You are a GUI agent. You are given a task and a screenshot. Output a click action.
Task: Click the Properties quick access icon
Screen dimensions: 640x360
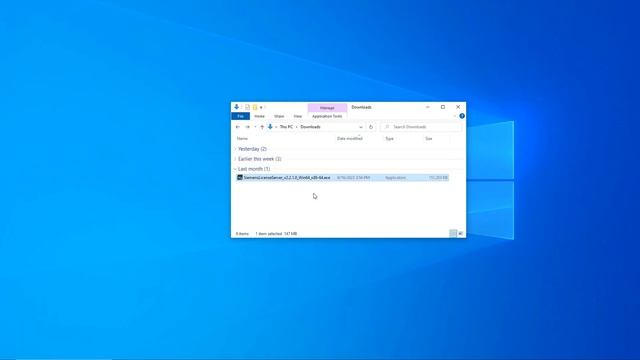click(x=247, y=107)
